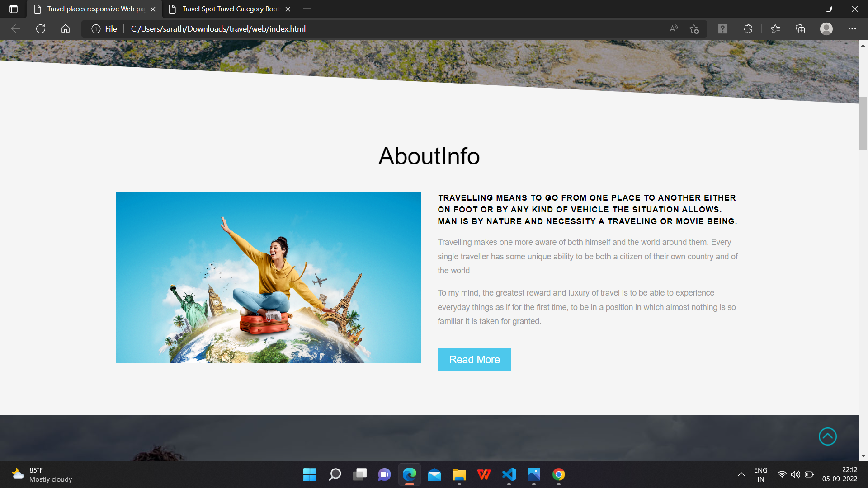
Task: Open browser profile avatar
Action: (x=826, y=29)
